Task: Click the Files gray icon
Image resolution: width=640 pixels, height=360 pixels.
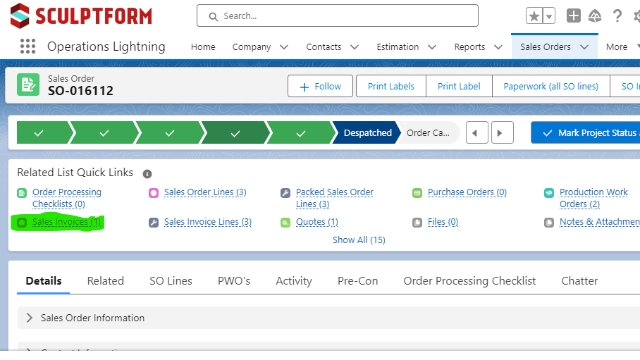Action: pyautogui.click(x=417, y=222)
